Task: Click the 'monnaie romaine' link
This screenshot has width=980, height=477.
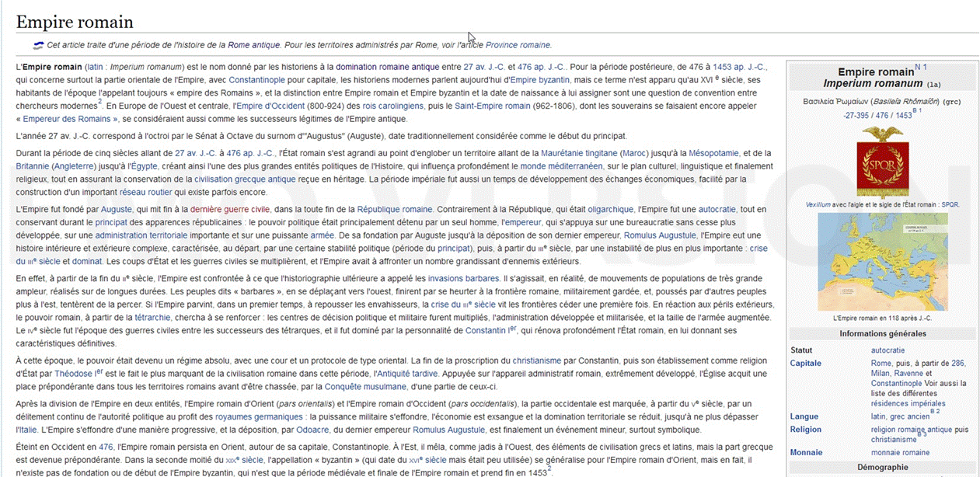Action: [x=900, y=453]
